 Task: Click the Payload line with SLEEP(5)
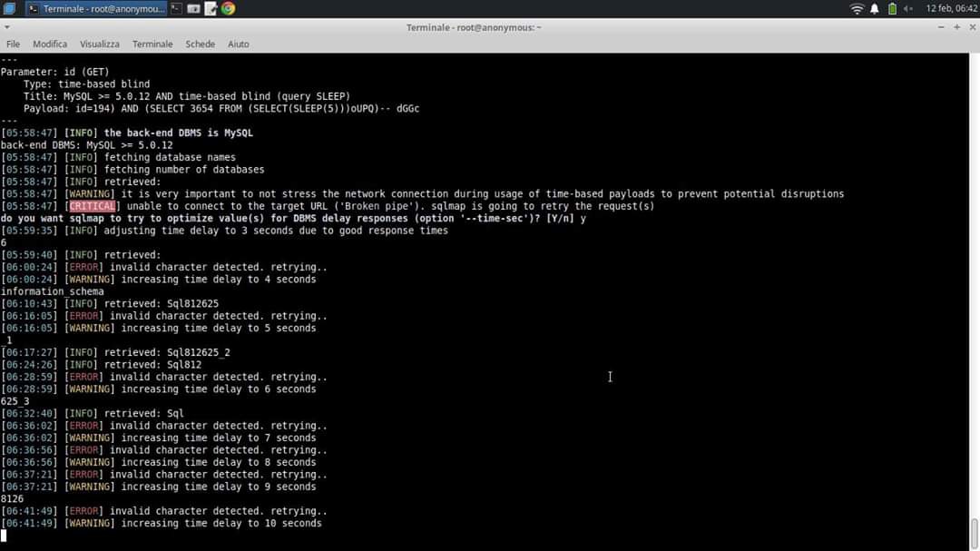[x=221, y=108]
